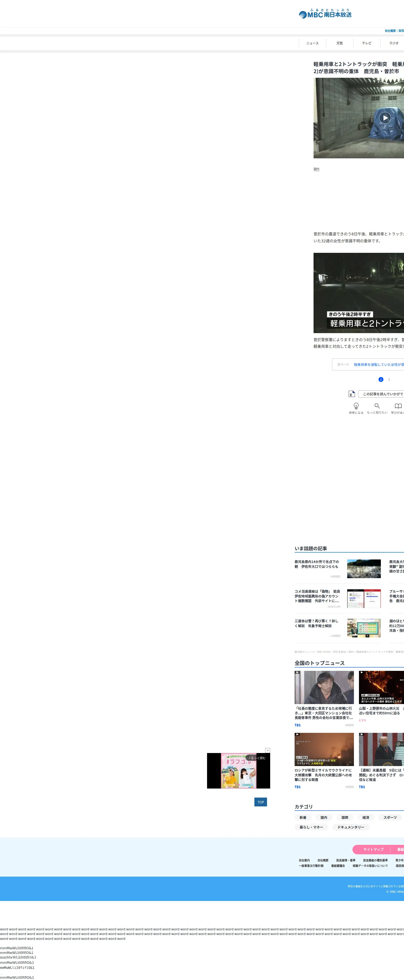This screenshot has height=980, width=404.
Task: Click the pink サイトマップ button
Action: coord(373,849)
